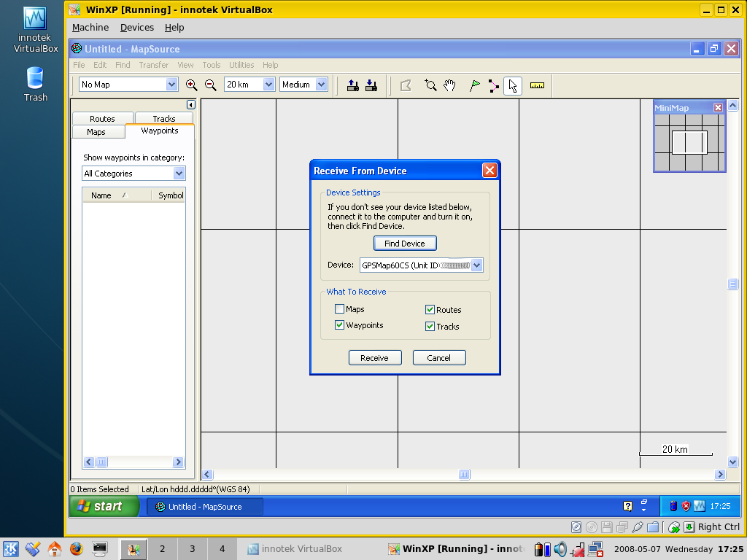The height and width of the screenshot is (560, 747).
Task: Open the MapSource View menu
Action: click(185, 65)
